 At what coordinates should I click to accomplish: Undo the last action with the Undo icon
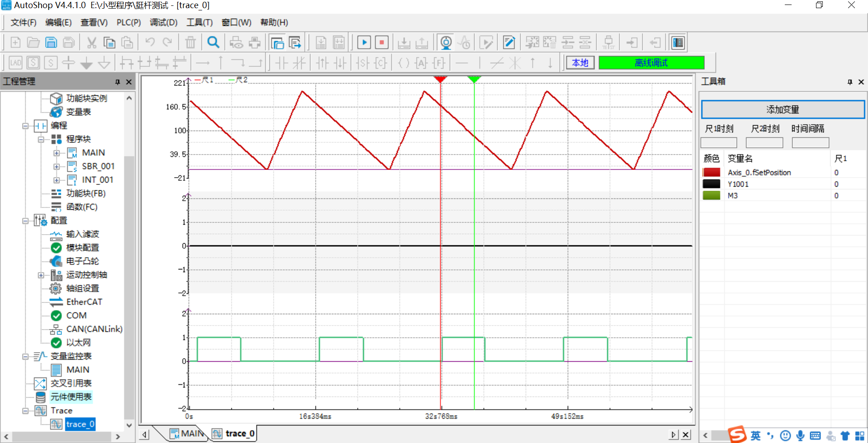pos(150,42)
